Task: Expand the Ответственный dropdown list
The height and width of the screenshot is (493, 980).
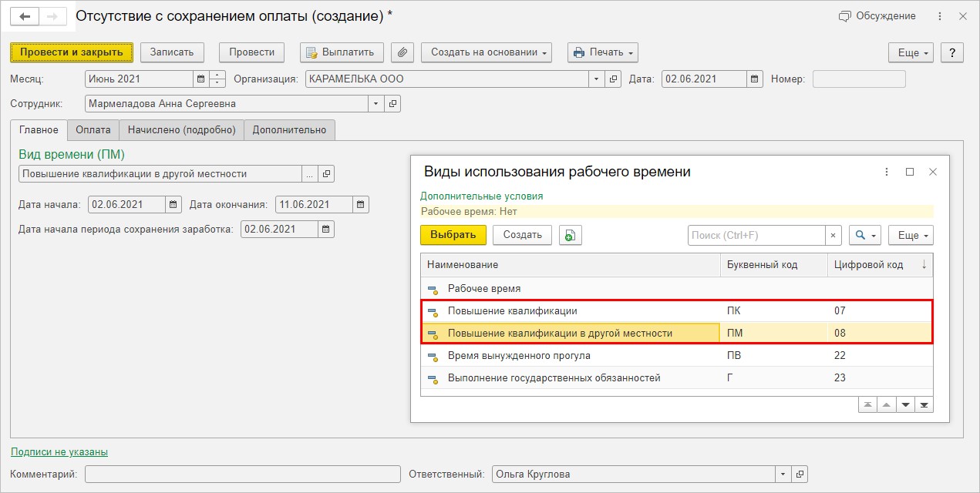Action: [x=783, y=475]
